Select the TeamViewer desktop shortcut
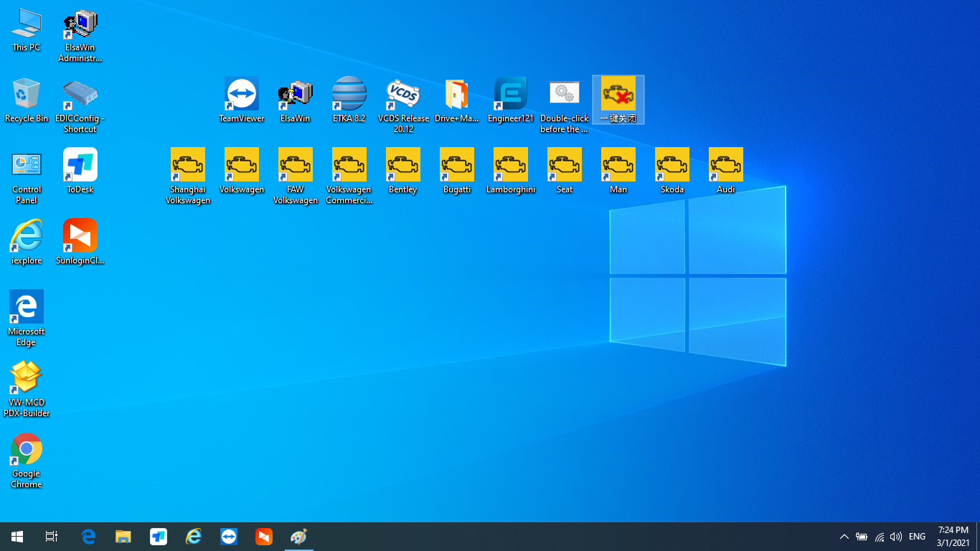Screen dimensions: 980x551 242,94
